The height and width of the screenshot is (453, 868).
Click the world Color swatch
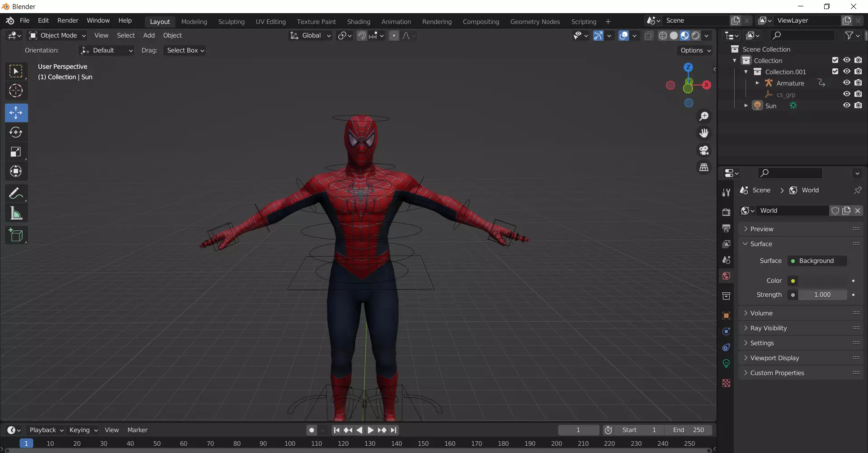click(823, 281)
